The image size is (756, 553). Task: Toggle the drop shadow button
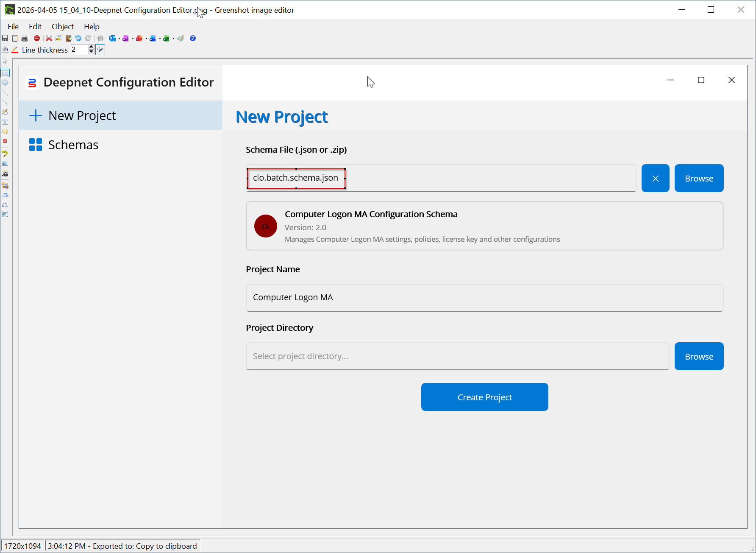(x=100, y=50)
